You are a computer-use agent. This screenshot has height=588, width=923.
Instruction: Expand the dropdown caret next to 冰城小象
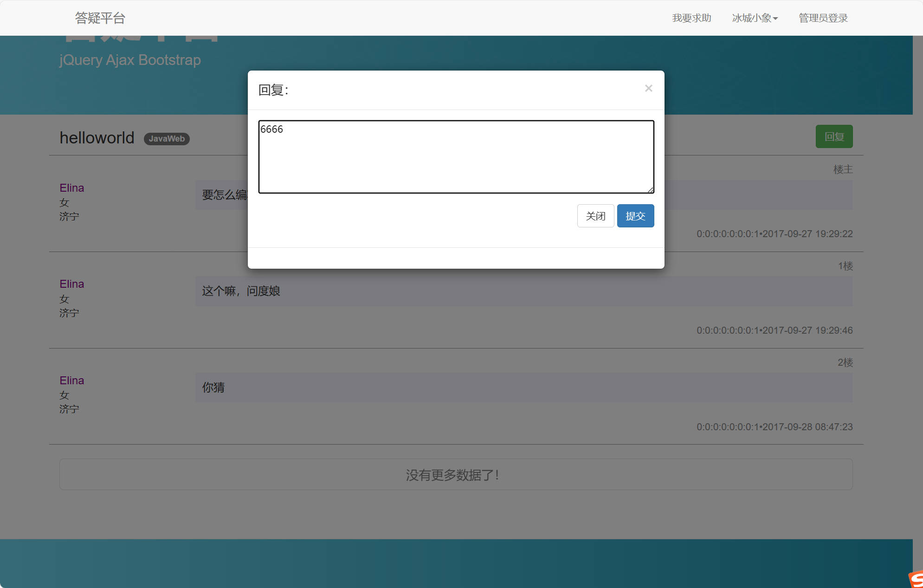tap(776, 18)
